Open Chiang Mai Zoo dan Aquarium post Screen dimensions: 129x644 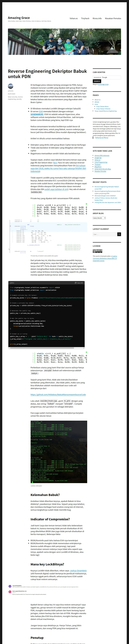click(x=107, y=203)
